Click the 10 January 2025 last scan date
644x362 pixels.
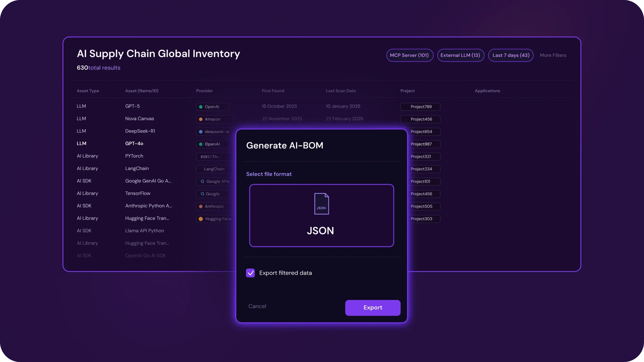click(x=343, y=106)
